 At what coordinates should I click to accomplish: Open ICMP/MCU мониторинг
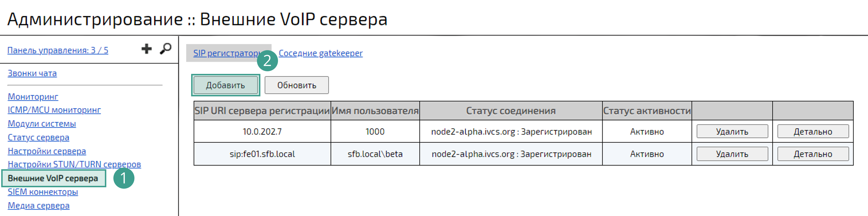click(54, 110)
